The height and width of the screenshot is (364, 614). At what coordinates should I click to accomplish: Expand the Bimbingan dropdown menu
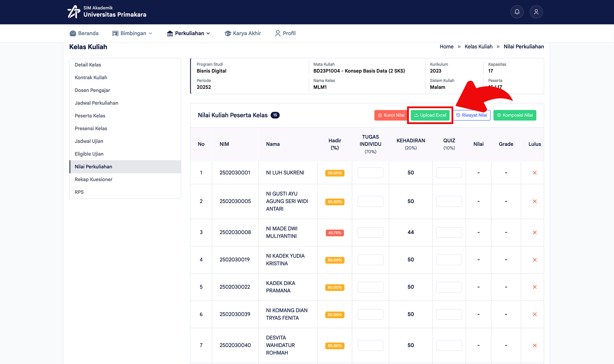point(132,33)
